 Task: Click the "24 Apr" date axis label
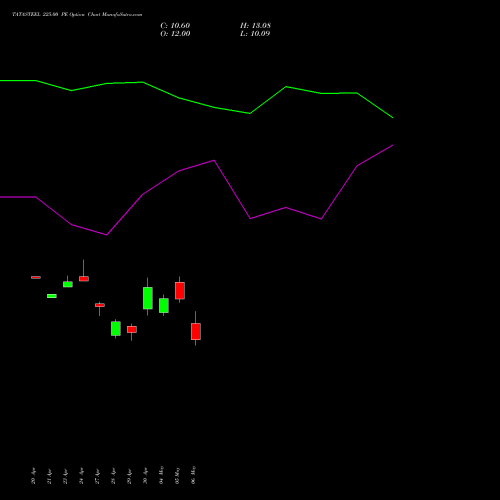click(x=81, y=476)
